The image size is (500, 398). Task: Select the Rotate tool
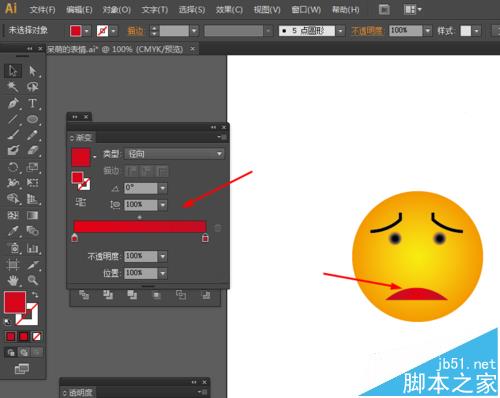pyautogui.click(x=13, y=167)
